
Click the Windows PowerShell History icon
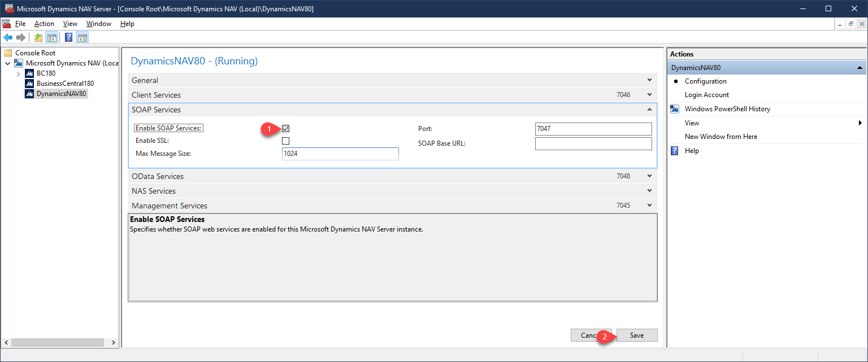coord(674,109)
